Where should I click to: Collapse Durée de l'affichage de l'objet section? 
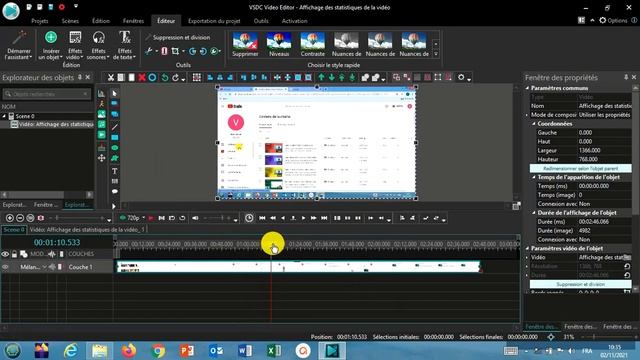(x=533, y=213)
